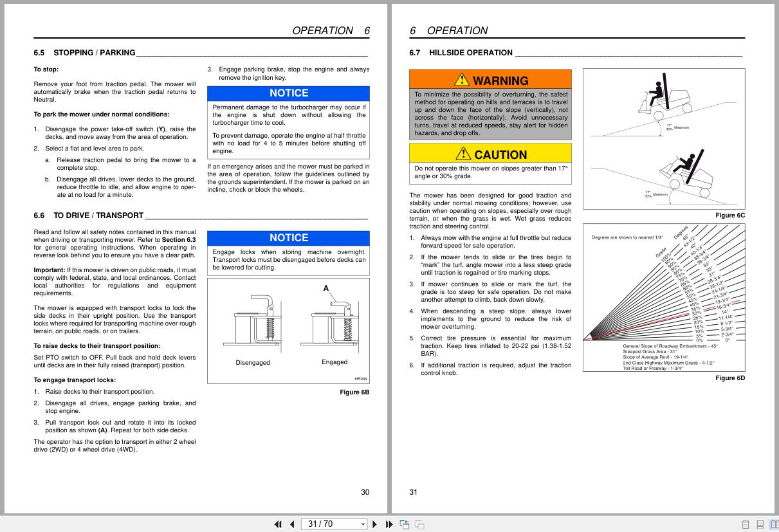Click the page number 30 at page bottom
The height and width of the screenshot is (532, 779).
[x=365, y=492]
